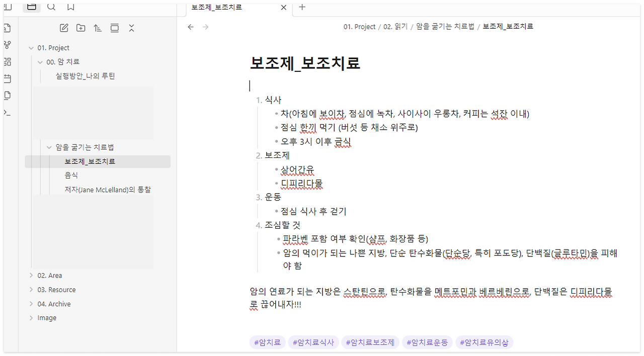Click breadcrumb 02. 읽기
The width and height of the screenshot is (644, 356).
tap(395, 27)
